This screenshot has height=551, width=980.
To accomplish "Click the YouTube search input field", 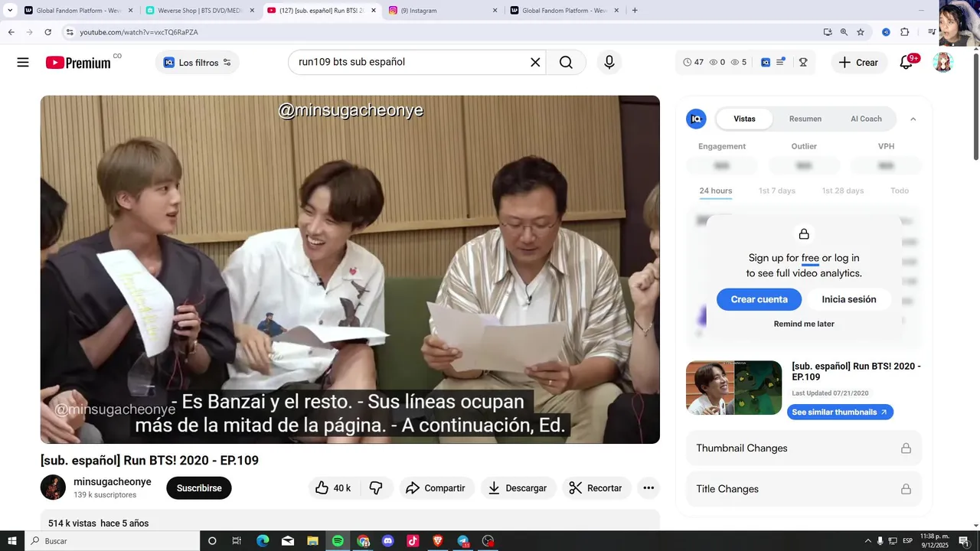I will click(x=410, y=63).
